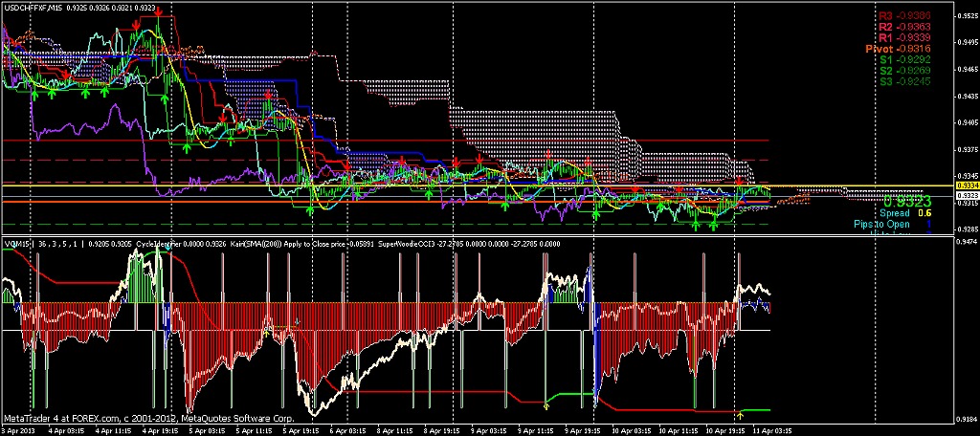Click 0.9184 on the indicator window scale
This screenshot has height=436, width=980.
[x=965, y=419]
